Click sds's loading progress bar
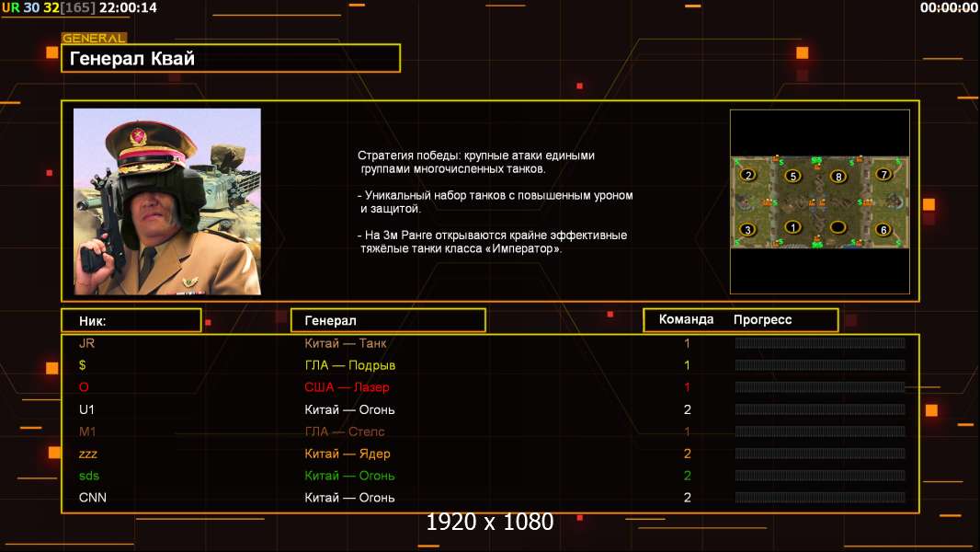980x552 pixels. pos(820,475)
